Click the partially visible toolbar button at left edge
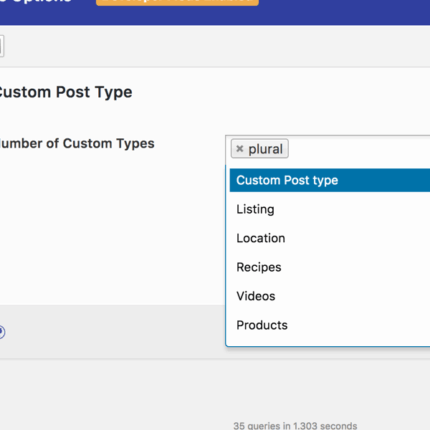Image resolution: width=430 pixels, height=430 pixels. 1,46
